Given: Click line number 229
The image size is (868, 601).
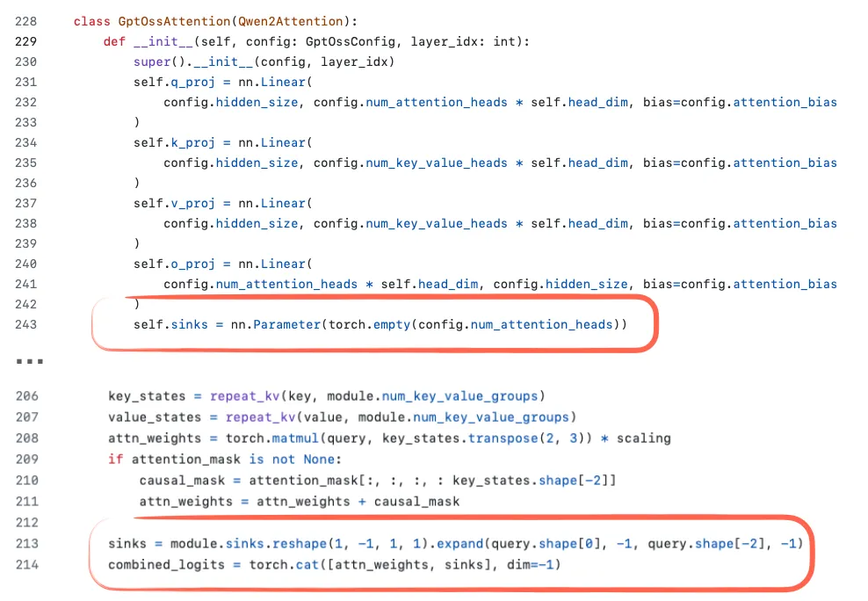Looking at the screenshot, I should pos(26,41).
